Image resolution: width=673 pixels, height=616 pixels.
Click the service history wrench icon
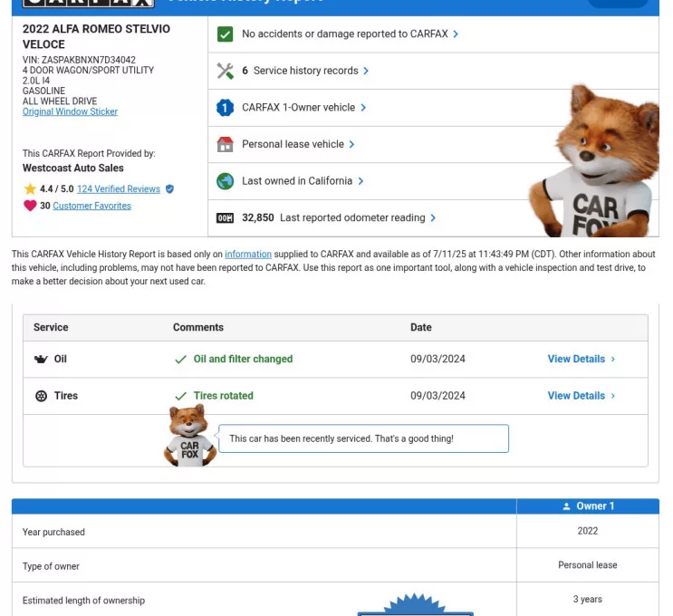226,71
